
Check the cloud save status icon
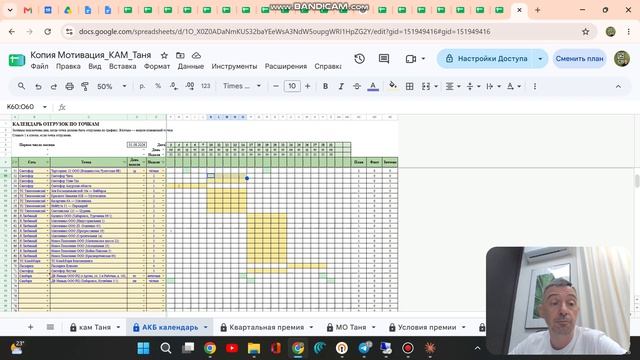point(196,55)
